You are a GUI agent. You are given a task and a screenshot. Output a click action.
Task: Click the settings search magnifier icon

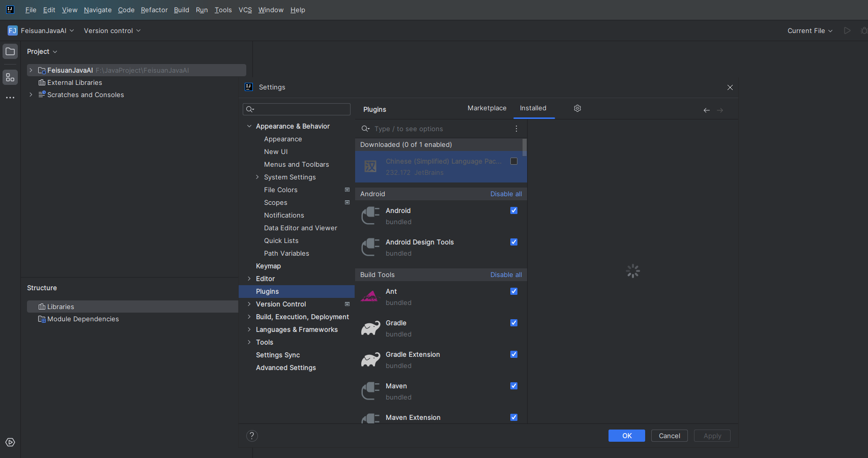pos(250,109)
